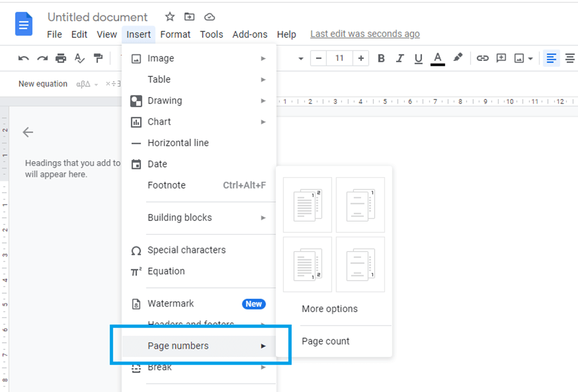Click the Redo icon
Image resolution: width=578 pixels, height=392 pixels.
point(41,58)
